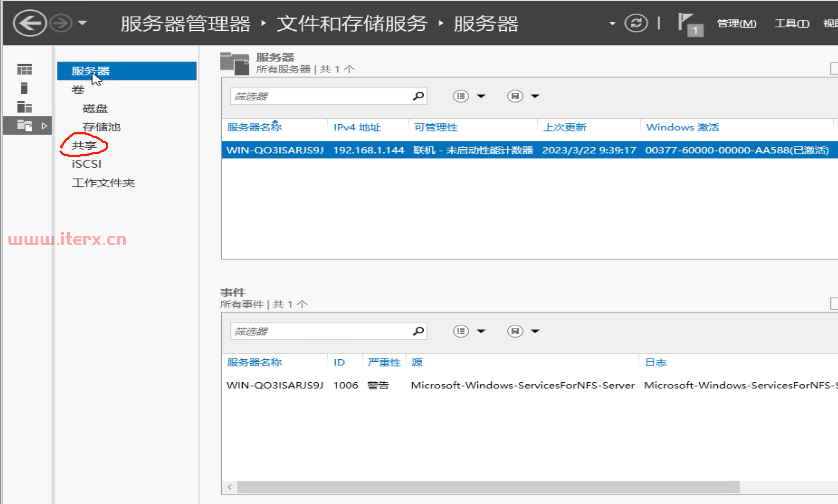Sort events by 源 column

(417, 363)
